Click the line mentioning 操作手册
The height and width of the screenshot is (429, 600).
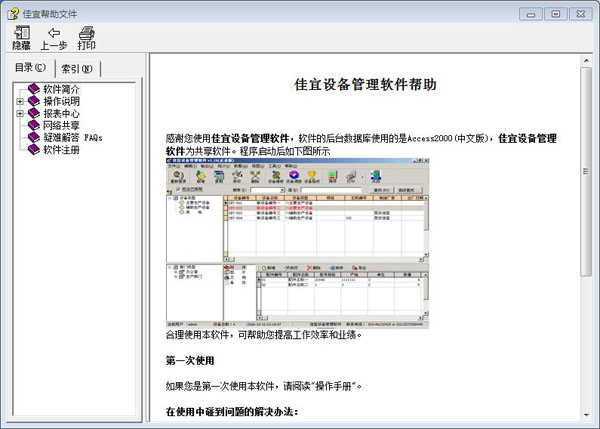coord(264,386)
